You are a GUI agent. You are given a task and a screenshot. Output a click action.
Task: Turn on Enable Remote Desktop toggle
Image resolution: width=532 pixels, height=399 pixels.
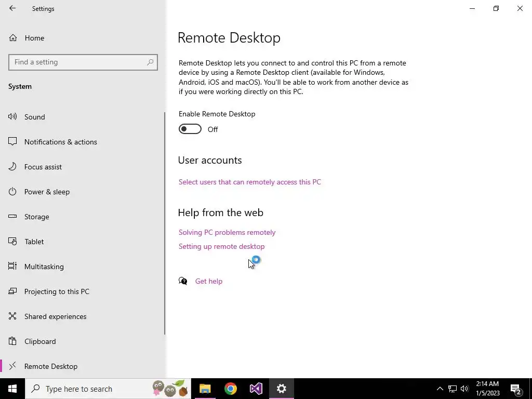tap(190, 129)
